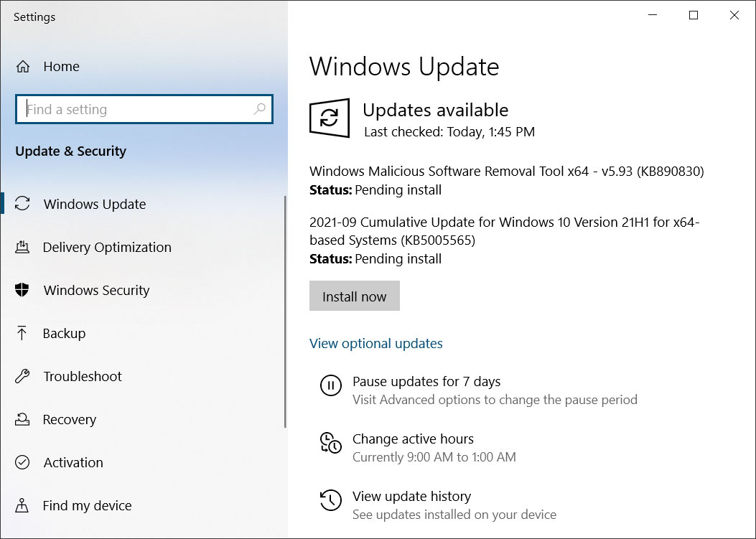Open the Recovery section
756x539 pixels.
[70, 419]
